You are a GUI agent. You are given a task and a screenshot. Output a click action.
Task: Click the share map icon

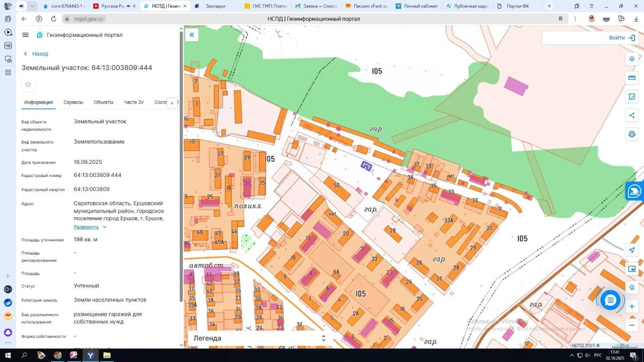tap(632, 115)
